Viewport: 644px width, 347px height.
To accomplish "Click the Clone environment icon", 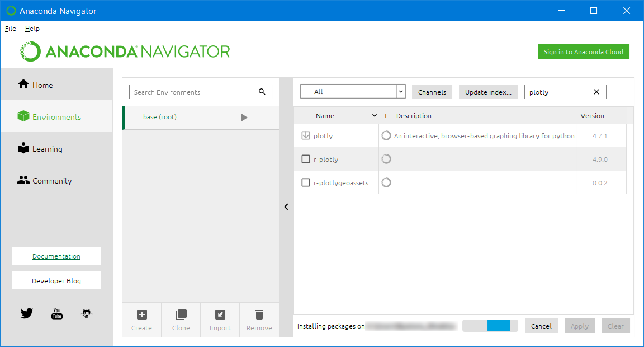I will [181, 315].
